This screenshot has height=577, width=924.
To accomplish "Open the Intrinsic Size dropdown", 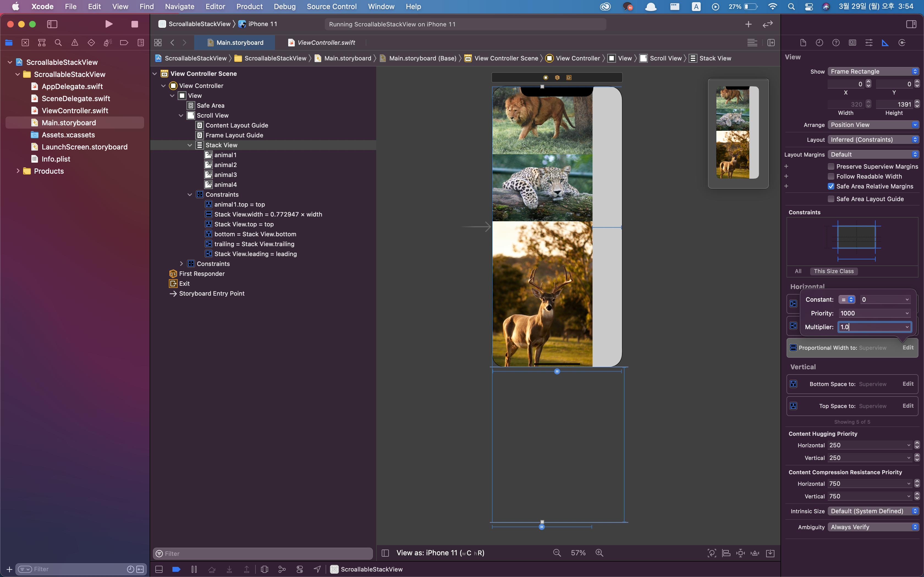I will [873, 511].
